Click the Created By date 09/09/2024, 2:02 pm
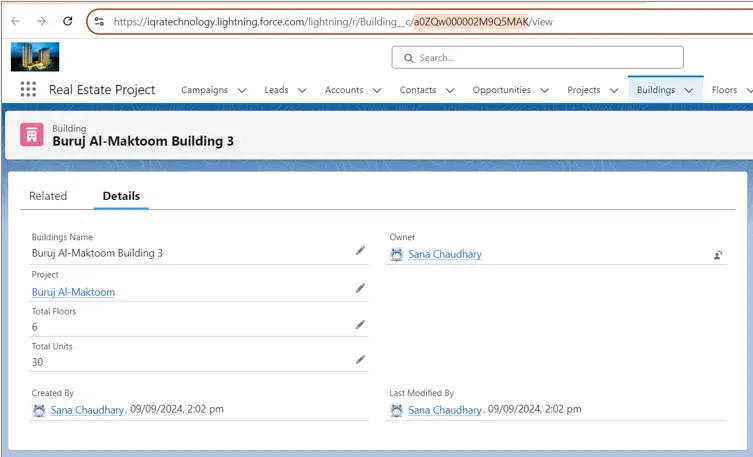The image size is (753, 457). coord(177,409)
